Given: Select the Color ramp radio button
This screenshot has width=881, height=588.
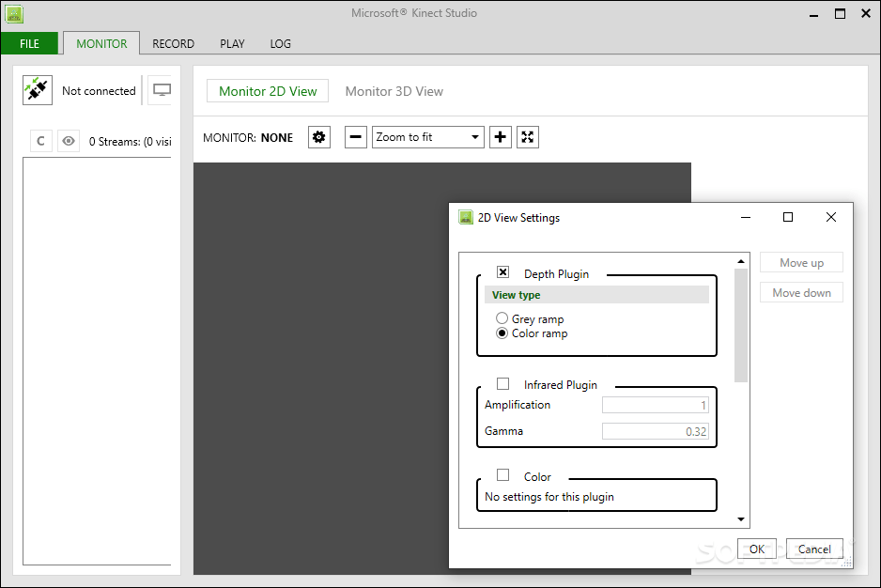Looking at the screenshot, I should click(502, 333).
